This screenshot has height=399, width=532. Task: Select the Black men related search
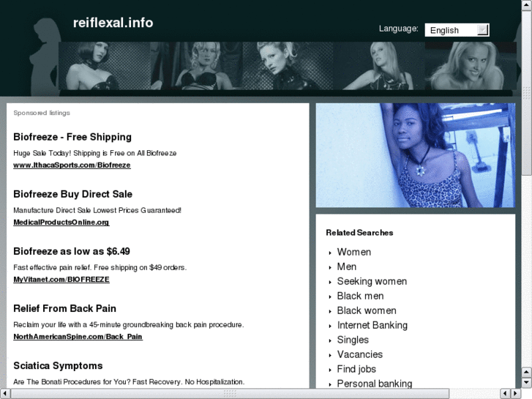pos(360,296)
